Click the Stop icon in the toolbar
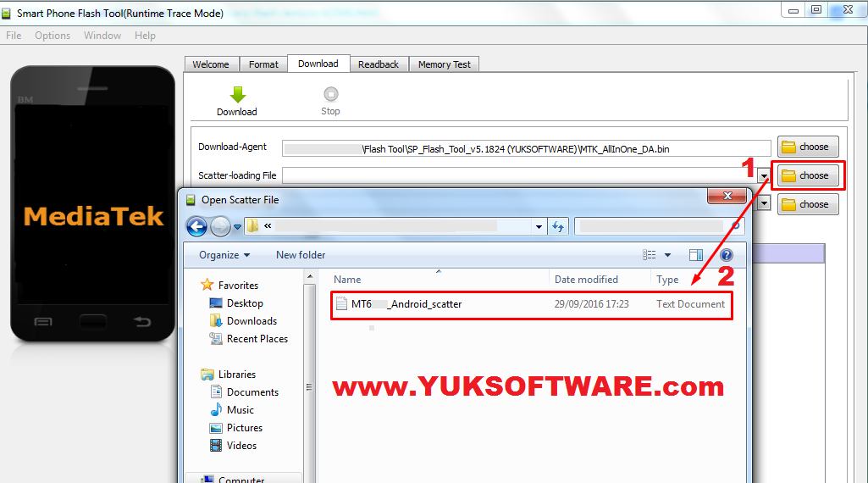Screen dimensions: 868x483 (x=331, y=94)
